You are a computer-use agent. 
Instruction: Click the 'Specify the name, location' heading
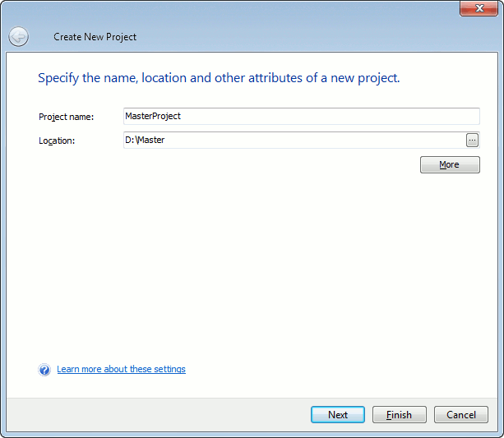(x=219, y=78)
